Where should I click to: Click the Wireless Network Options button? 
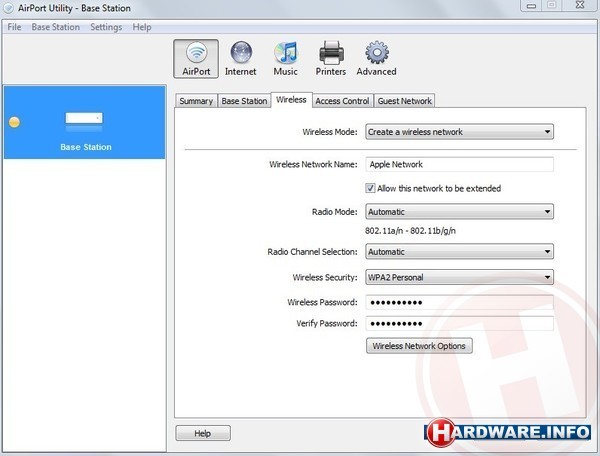[x=419, y=346]
